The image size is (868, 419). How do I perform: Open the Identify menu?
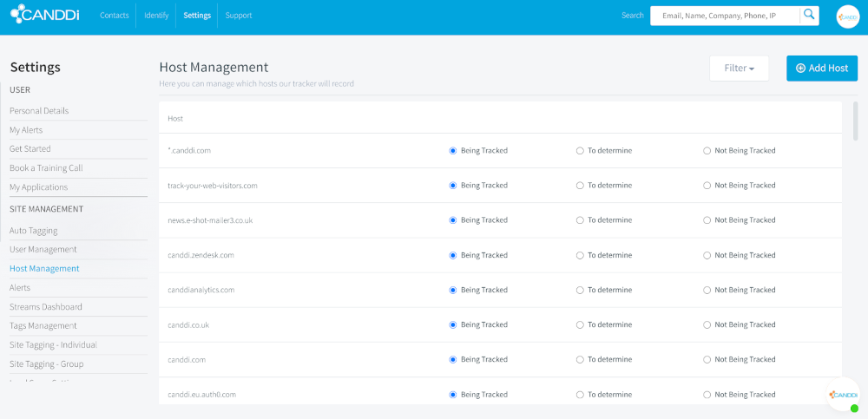(x=156, y=16)
